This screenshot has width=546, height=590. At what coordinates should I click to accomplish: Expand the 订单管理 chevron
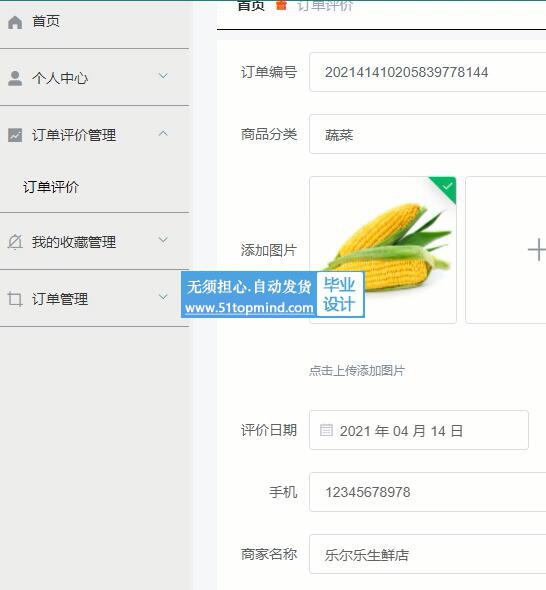(x=163, y=297)
